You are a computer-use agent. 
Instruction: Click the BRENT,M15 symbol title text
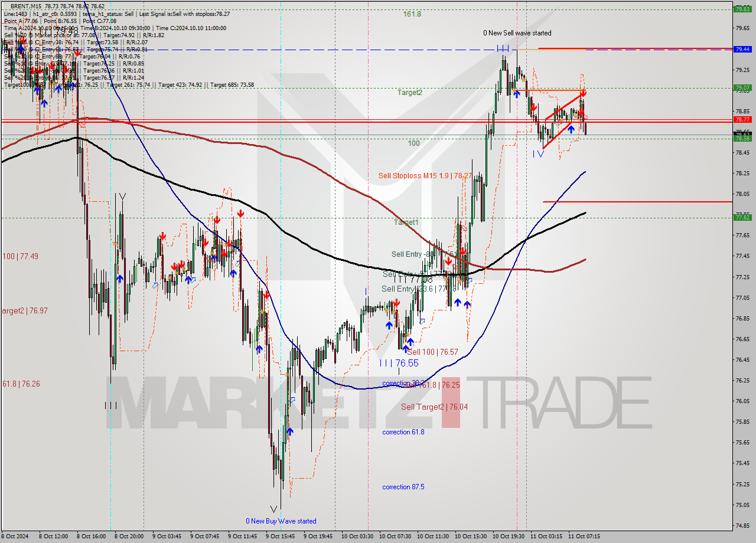pos(25,6)
